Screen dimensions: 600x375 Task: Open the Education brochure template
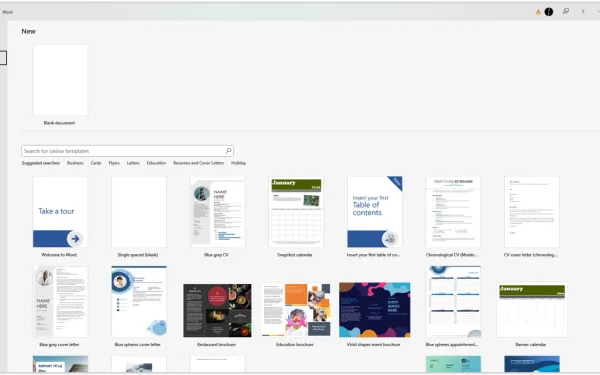coord(296,310)
